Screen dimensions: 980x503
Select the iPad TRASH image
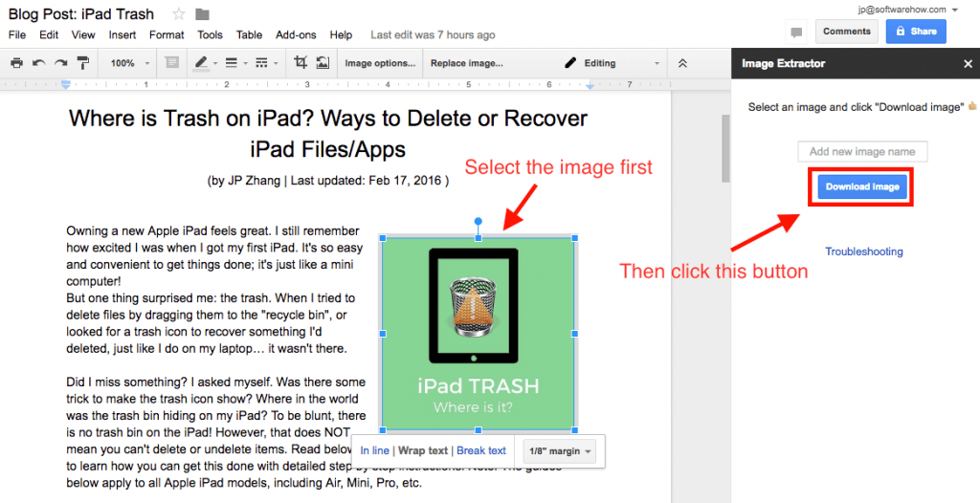pyautogui.click(x=479, y=334)
